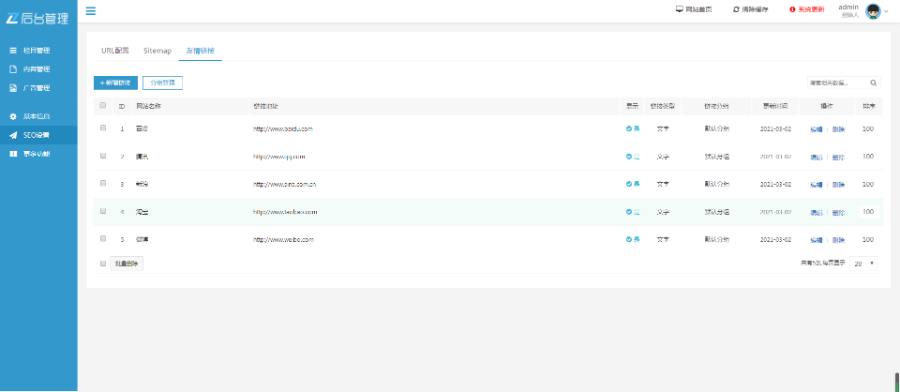The width and height of the screenshot is (900, 392).
Task: Click the sort value 100 in the qq.com row
Action: coord(868,156)
